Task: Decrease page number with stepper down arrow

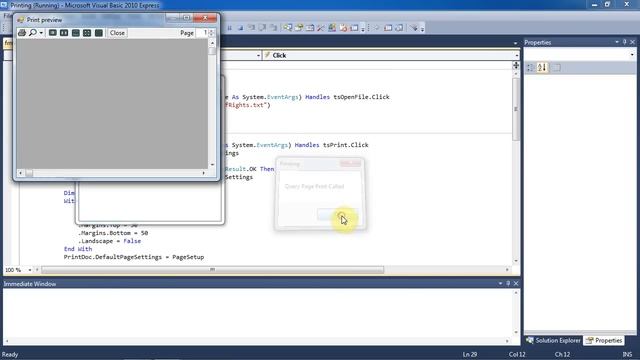Action: click(211, 35)
